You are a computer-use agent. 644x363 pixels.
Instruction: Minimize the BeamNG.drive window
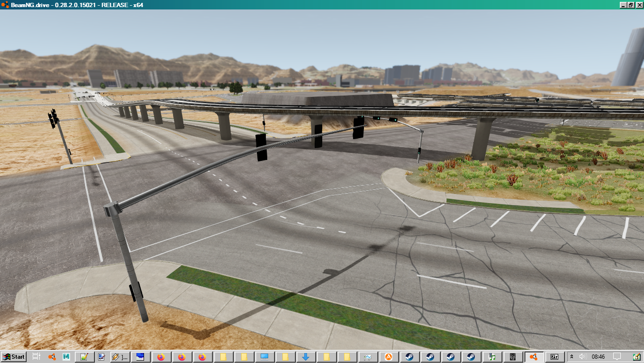tap(623, 5)
